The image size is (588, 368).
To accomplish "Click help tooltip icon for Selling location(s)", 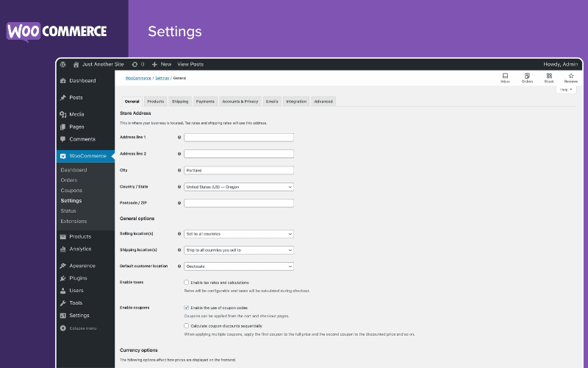I will [x=179, y=234].
